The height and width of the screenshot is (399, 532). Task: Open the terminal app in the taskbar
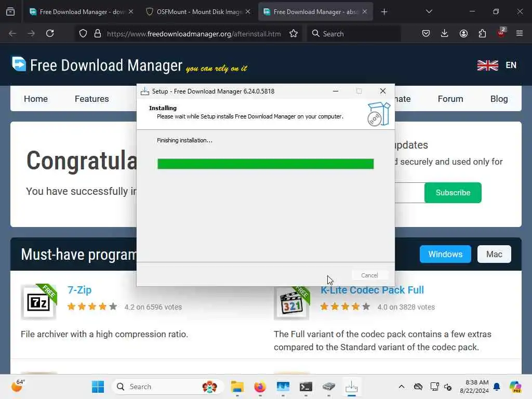tap(305, 387)
